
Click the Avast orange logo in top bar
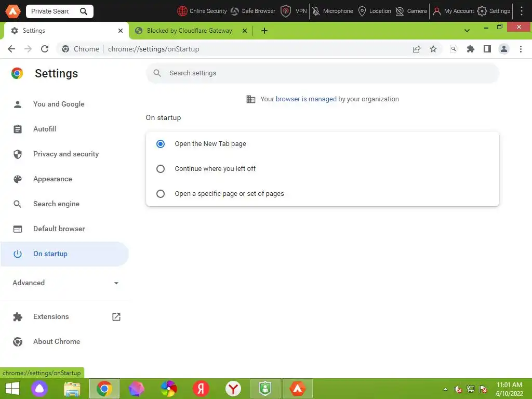tap(13, 11)
